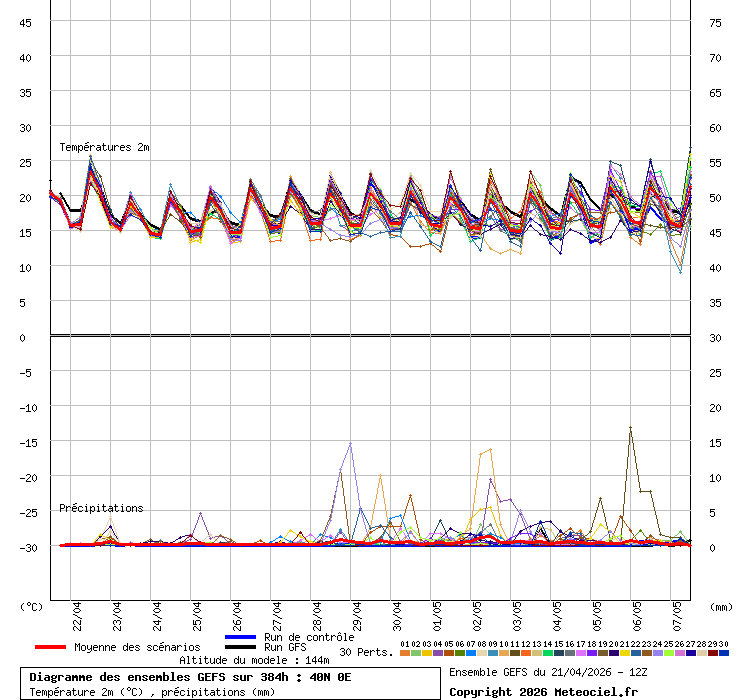Select perturbation 01 color swatch

click(404, 653)
